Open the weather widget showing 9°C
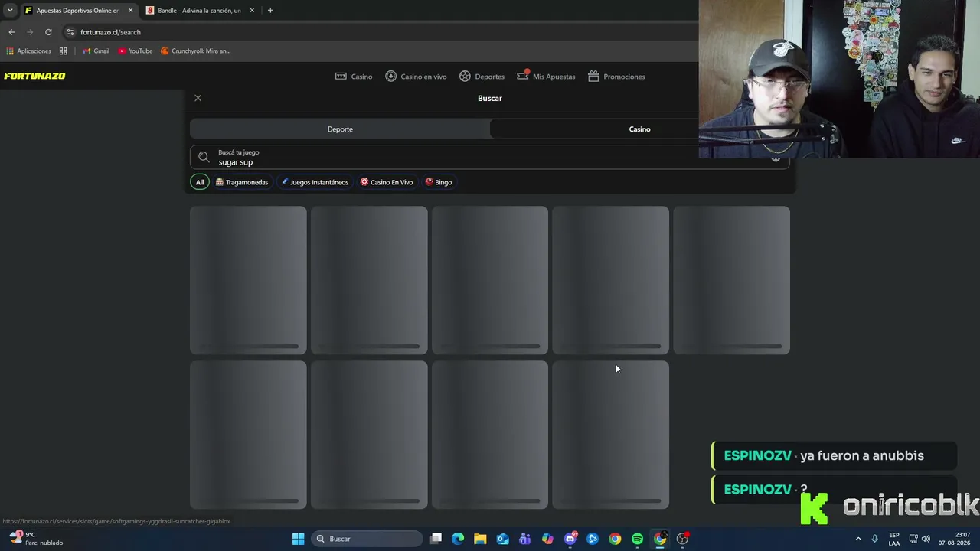 [x=35, y=539]
